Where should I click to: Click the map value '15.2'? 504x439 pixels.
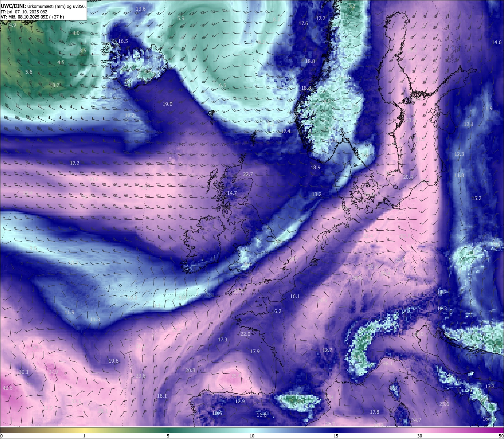click(476, 198)
